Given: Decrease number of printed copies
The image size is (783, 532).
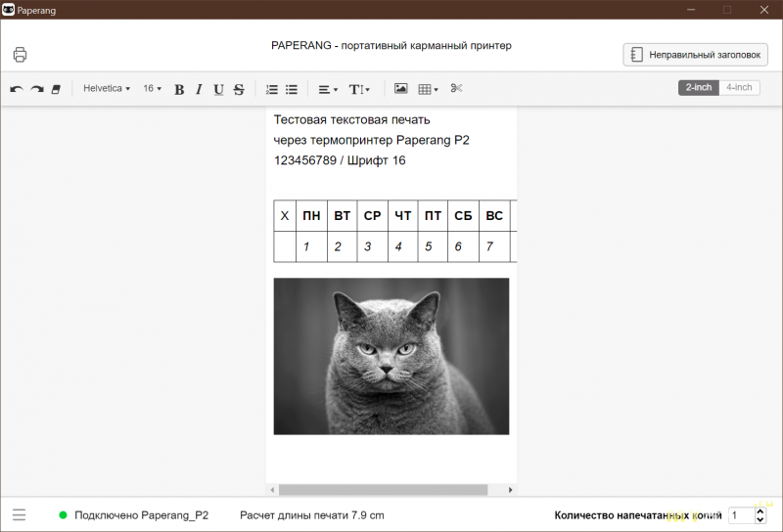Looking at the screenshot, I should 760,519.
